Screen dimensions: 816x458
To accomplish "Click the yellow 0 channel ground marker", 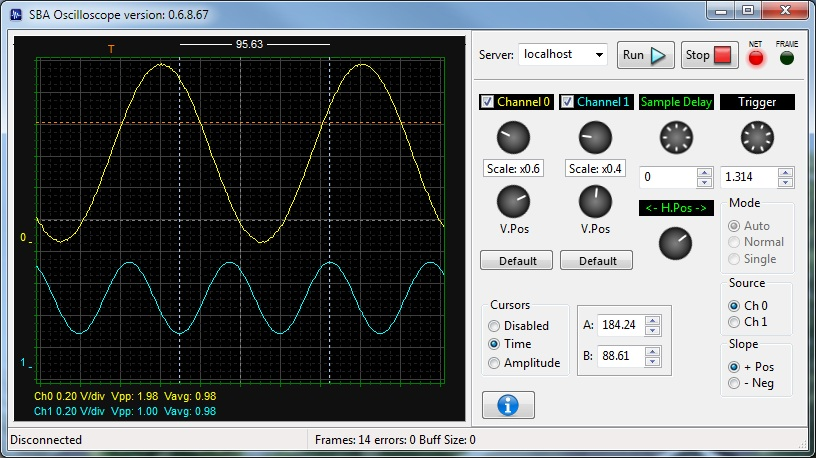I will coord(24,238).
